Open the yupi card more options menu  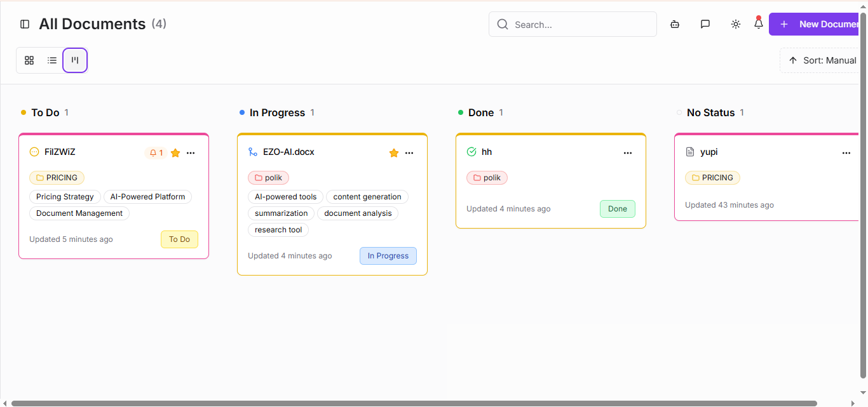pos(846,152)
